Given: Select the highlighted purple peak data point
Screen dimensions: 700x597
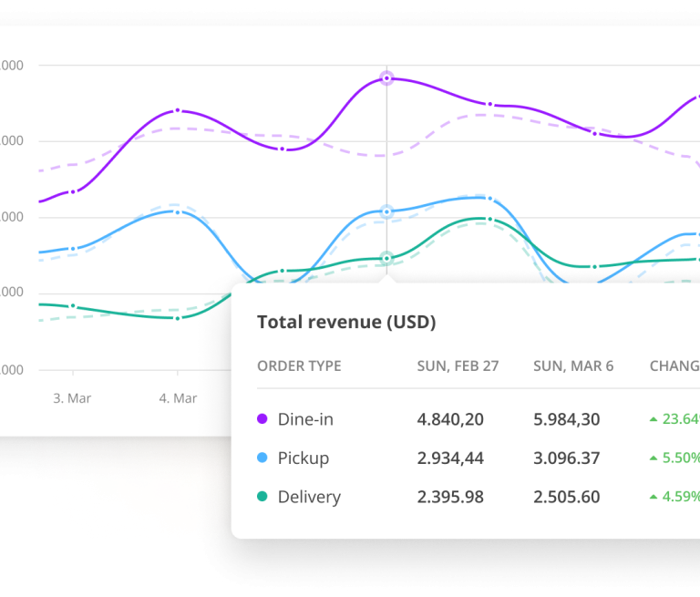Looking at the screenshot, I should pyautogui.click(x=386, y=78).
